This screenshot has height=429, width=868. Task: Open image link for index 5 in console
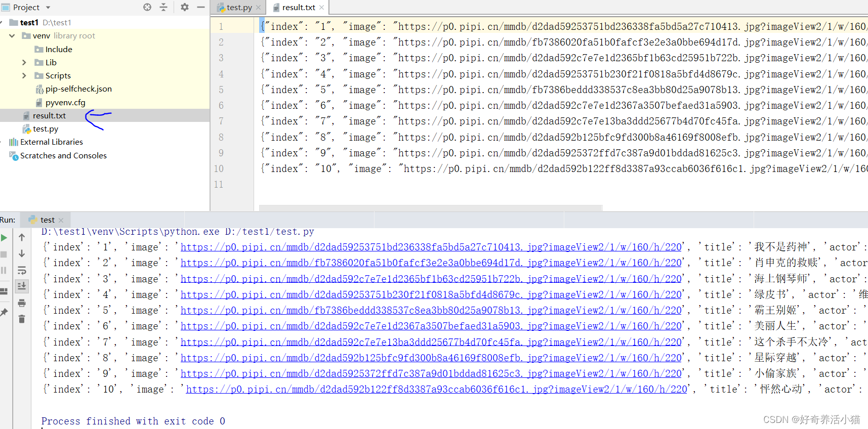coord(431,310)
